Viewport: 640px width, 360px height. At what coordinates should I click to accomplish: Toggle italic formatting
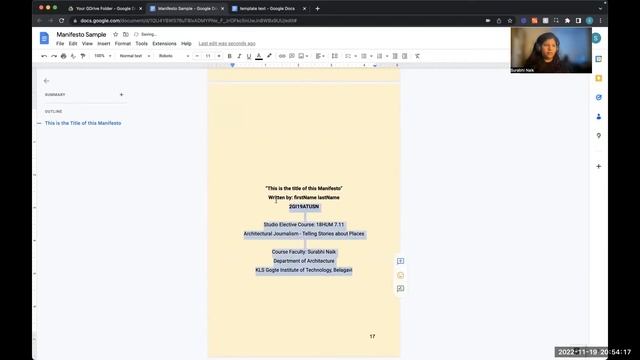pos(239,56)
